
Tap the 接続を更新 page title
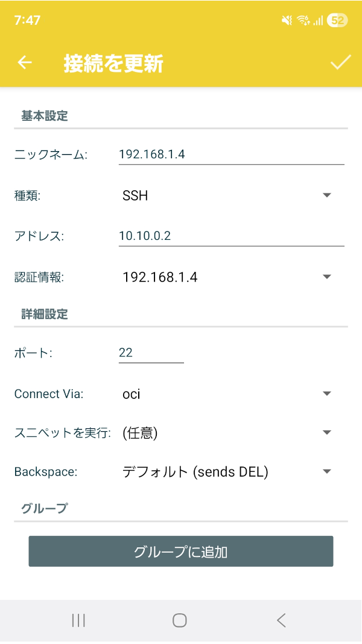[113, 63]
